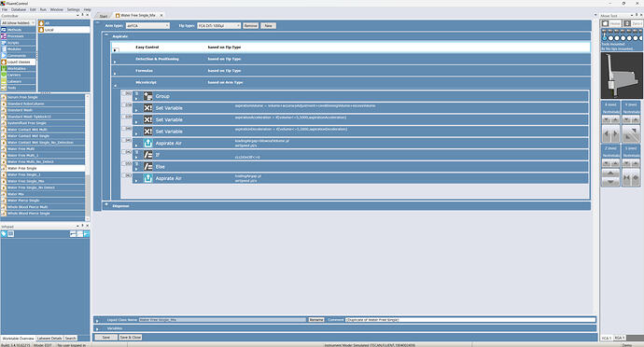The height and width of the screenshot is (347, 644).
Task: Click the first Set Variable command icon
Action: tap(147, 108)
